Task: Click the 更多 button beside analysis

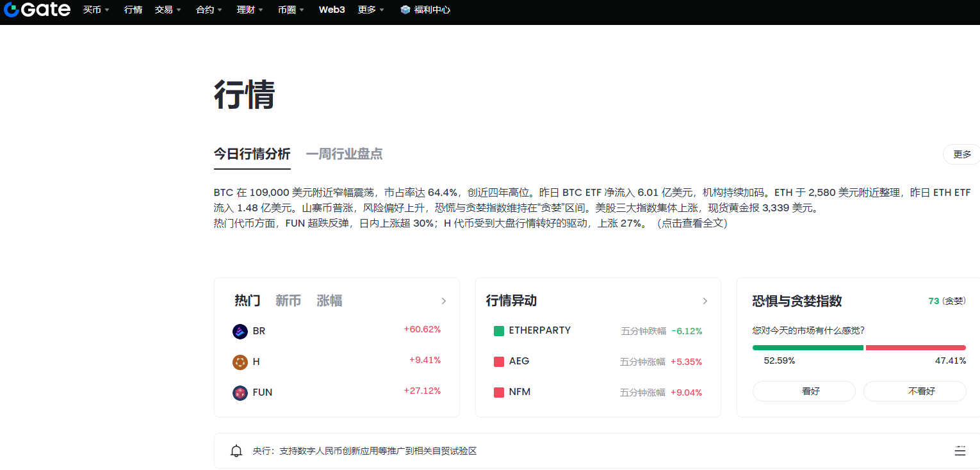Action: [x=961, y=154]
